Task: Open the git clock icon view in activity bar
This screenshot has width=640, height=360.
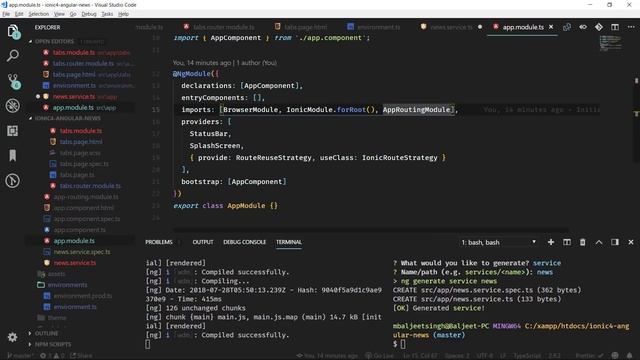Action: click(x=13, y=180)
